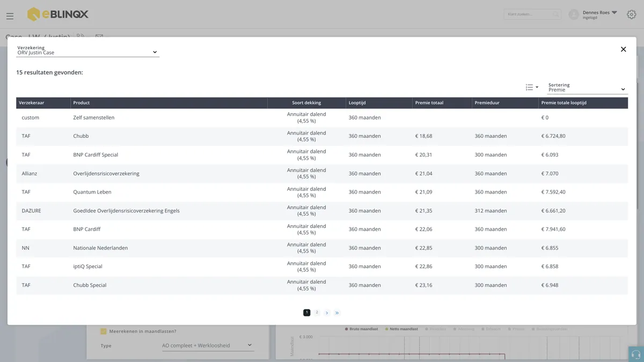Click the Verzekeraar column header
644x362 pixels.
43,103
